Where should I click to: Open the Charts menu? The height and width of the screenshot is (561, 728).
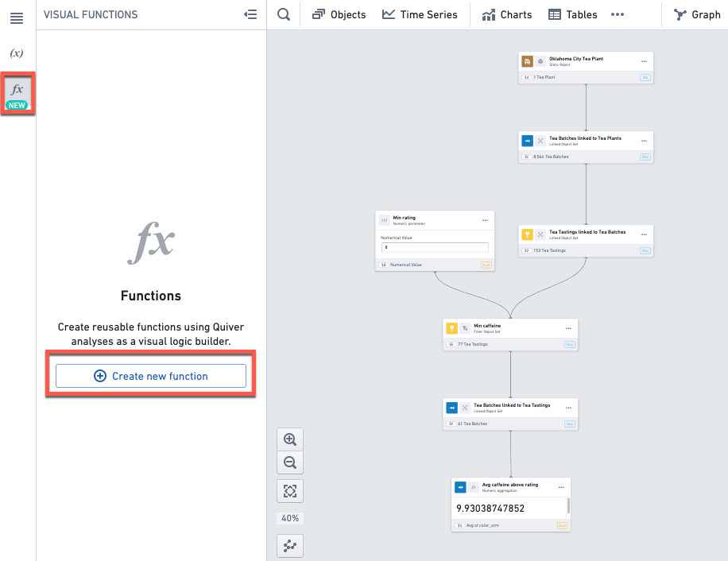(507, 15)
